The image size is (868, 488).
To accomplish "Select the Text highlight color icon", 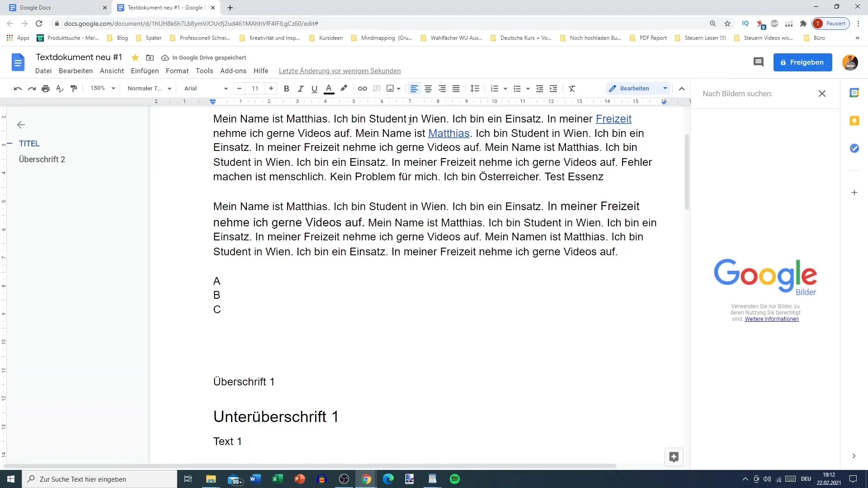I will pyautogui.click(x=344, y=88).
